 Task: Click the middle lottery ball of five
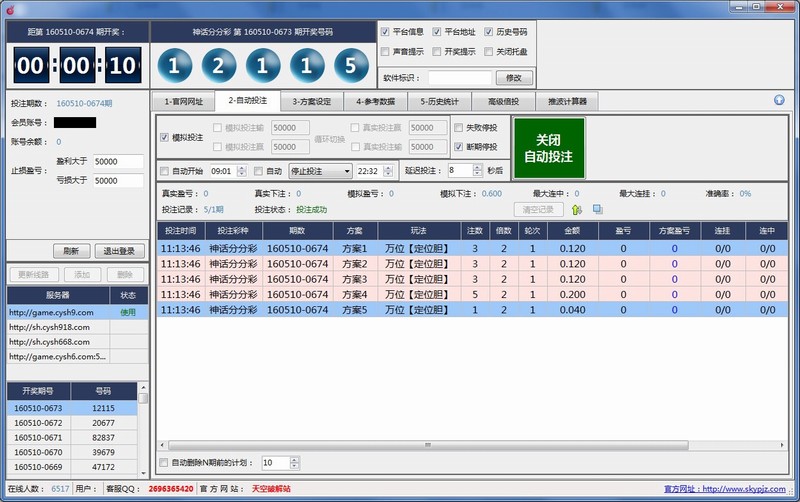tap(260, 67)
